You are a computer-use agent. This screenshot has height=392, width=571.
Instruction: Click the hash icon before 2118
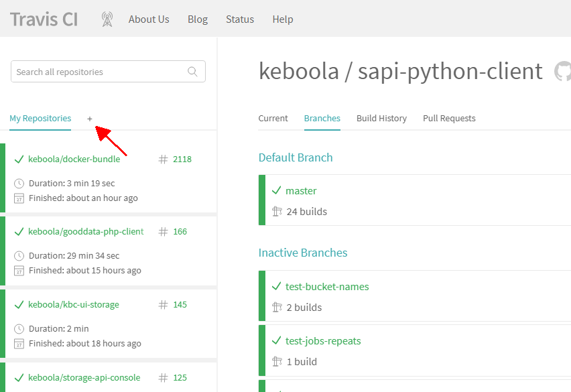click(x=163, y=159)
